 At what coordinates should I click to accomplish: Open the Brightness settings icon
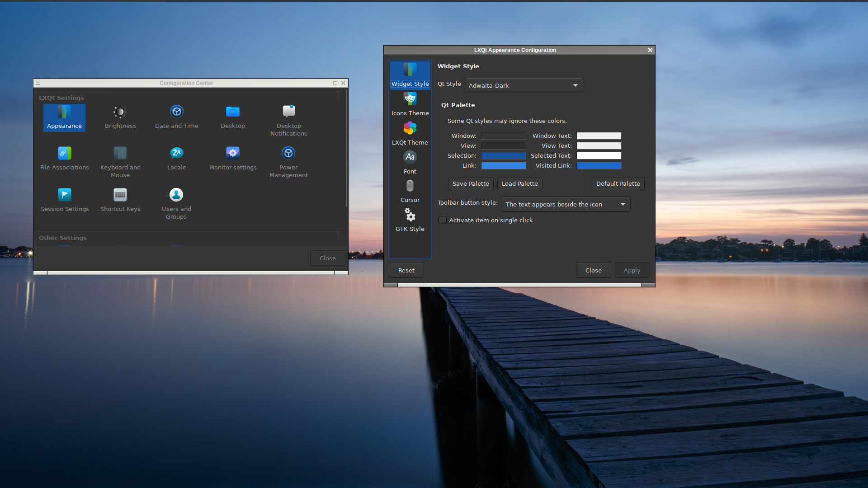pyautogui.click(x=120, y=117)
